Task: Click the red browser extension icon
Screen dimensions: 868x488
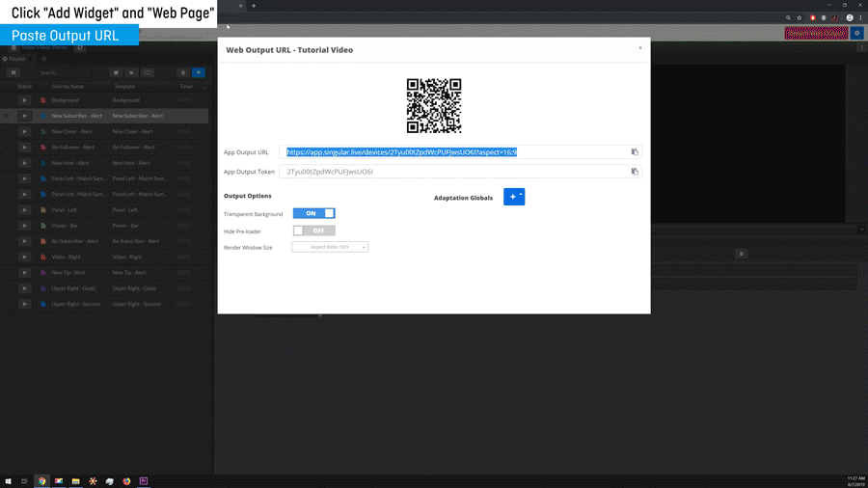Action: (x=813, y=17)
